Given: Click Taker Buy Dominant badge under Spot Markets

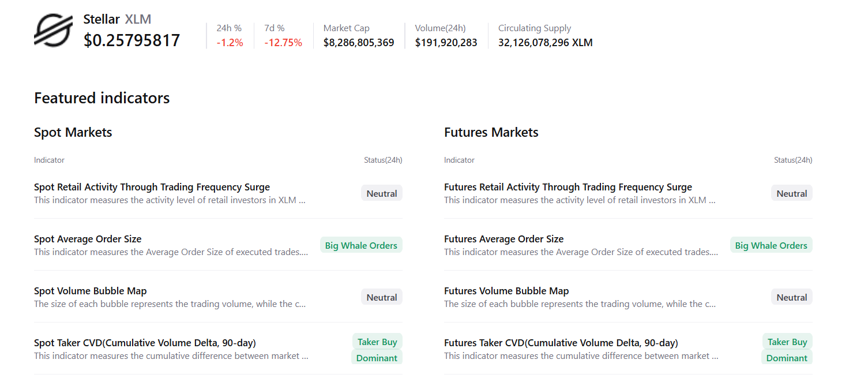Looking at the screenshot, I should tap(377, 350).
